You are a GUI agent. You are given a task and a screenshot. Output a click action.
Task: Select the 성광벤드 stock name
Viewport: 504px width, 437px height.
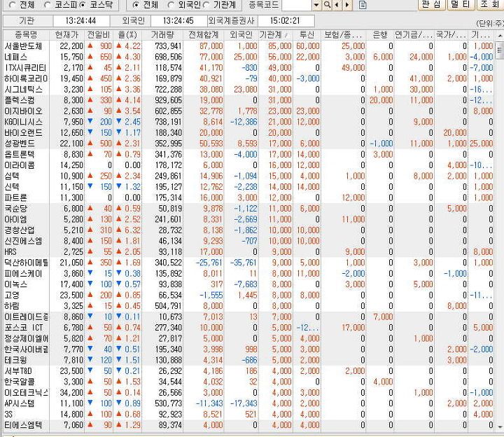click(x=20, y=144)
